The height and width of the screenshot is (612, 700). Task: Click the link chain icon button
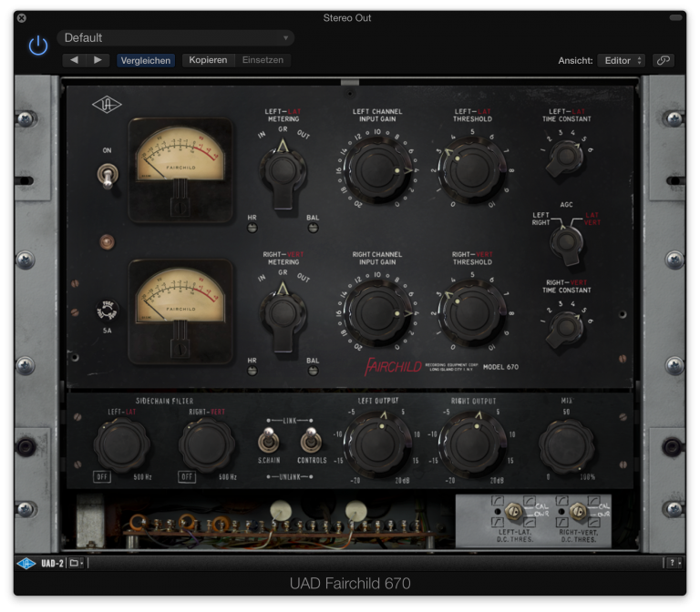click(x=664, y=60)
